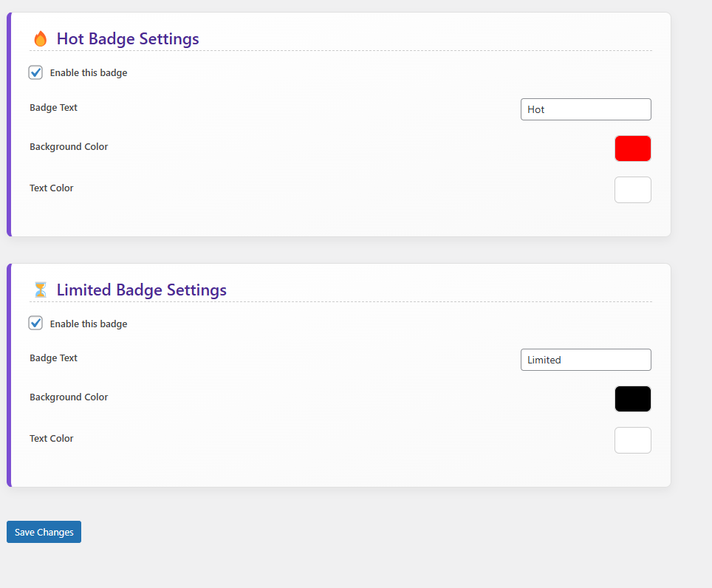This screenshot has width=712, height=588.
Task: Select the Hot Badge Settings heading
Action: (x=128, y=39)
